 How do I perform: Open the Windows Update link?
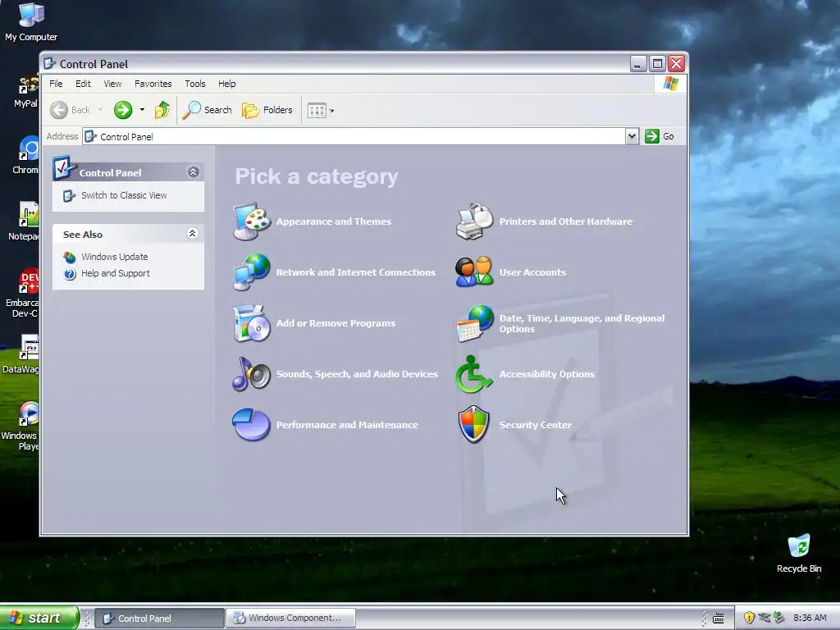point(115,257)
